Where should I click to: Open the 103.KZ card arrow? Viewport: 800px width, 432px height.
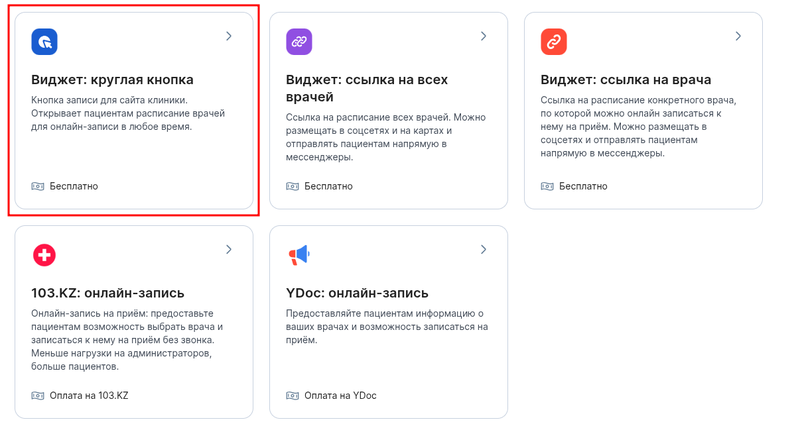229,249
